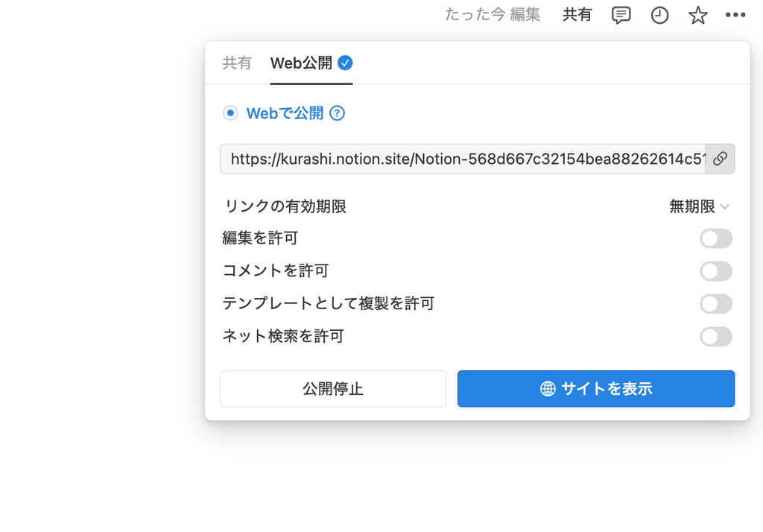Turn on テンプレートとして複製を許可 switch
763x532 pixels.
tap(716, 304)
